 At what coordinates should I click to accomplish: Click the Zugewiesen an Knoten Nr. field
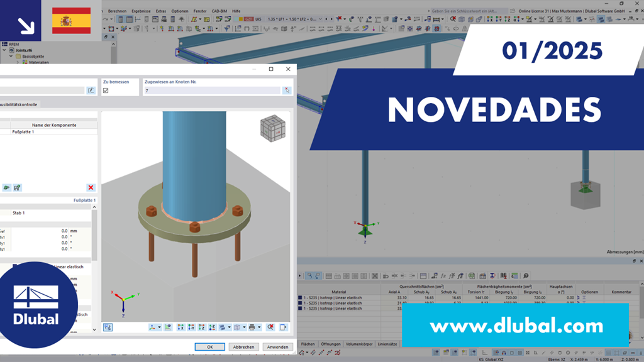coord(211,90)
